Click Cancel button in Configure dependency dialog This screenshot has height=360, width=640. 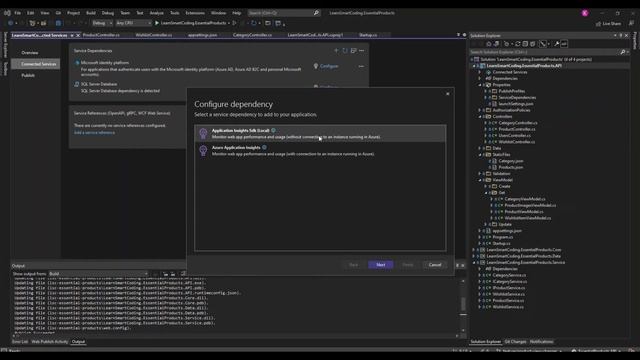point(435,265)
